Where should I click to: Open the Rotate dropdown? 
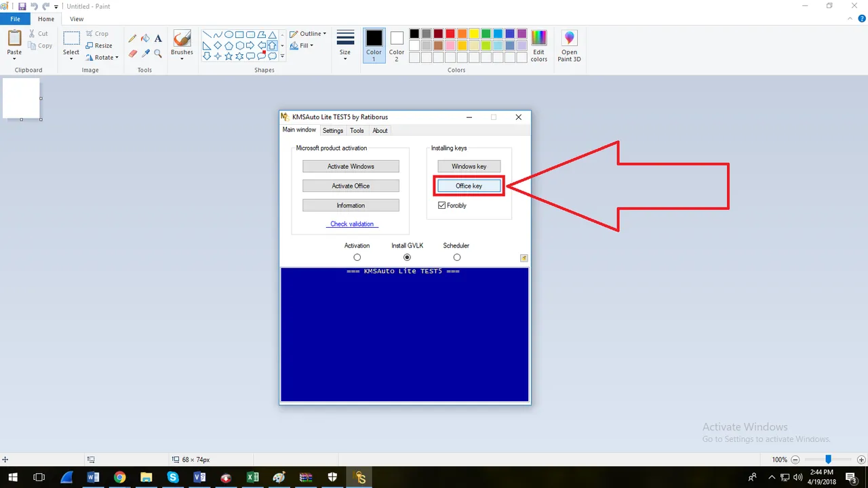[x=102, y=58]
